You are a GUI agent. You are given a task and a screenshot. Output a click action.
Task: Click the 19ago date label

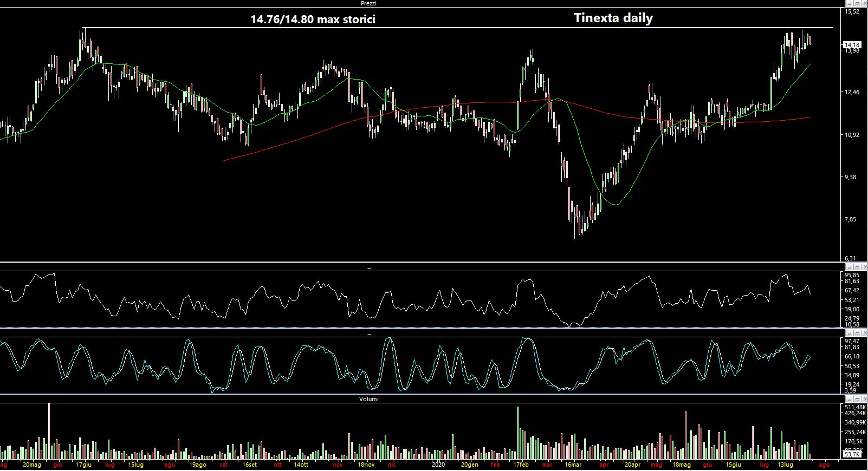click(198, 465)
